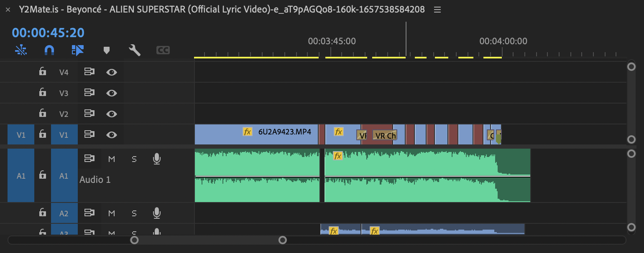Mute track A2 with M button
This screenshot has height=253, width=644.
pos(111,213)
